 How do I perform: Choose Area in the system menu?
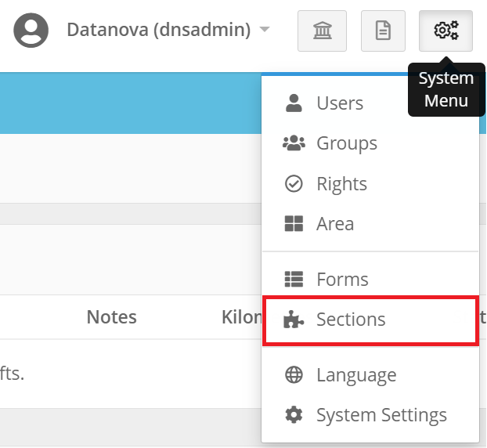(370, 224)
